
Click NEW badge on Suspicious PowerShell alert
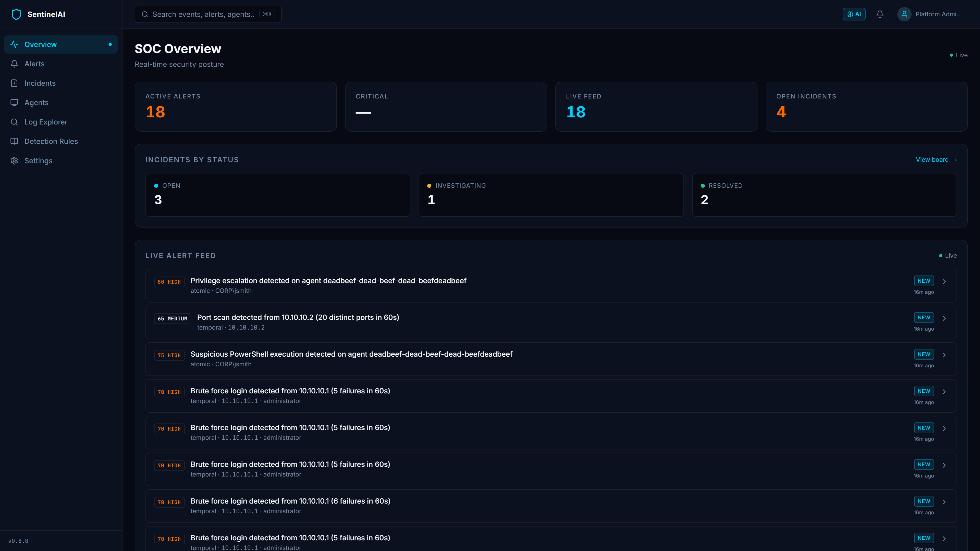(924, 354)
